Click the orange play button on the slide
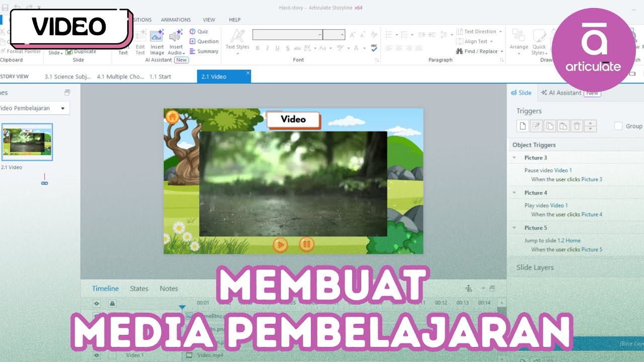This screenshot has width=644, height=362. [x=280, y=245]
